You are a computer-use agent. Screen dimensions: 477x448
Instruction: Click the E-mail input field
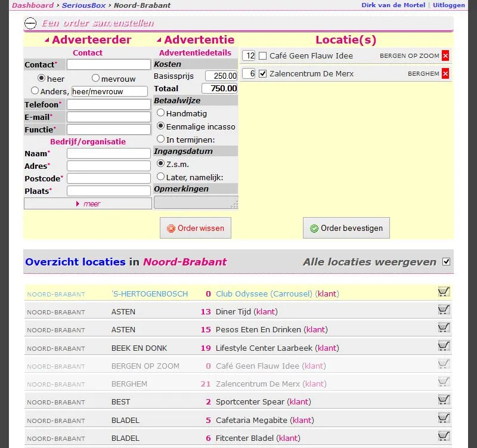[109, 117]
